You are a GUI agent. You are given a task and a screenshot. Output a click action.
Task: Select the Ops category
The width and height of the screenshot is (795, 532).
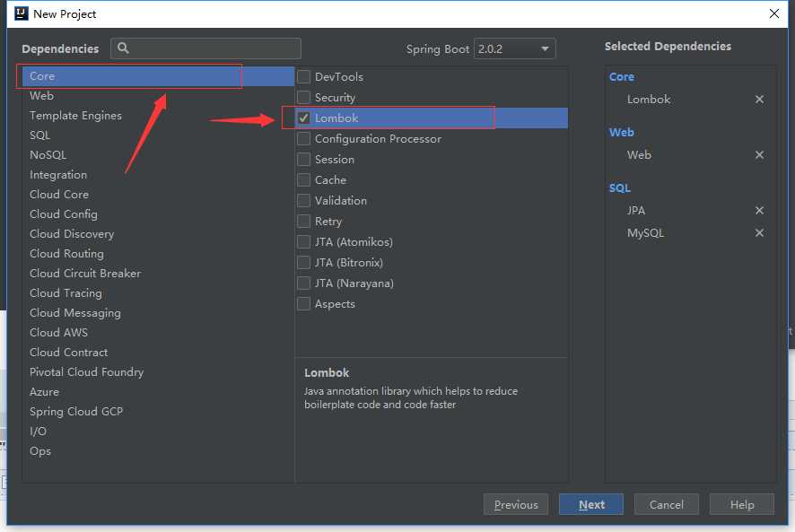(x=158, y=451)
